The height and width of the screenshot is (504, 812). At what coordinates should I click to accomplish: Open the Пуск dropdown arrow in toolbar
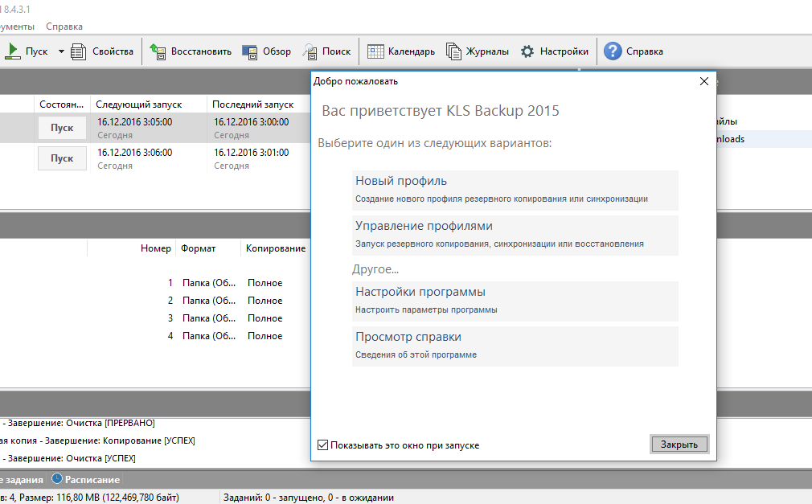click(x=61, y=51)
